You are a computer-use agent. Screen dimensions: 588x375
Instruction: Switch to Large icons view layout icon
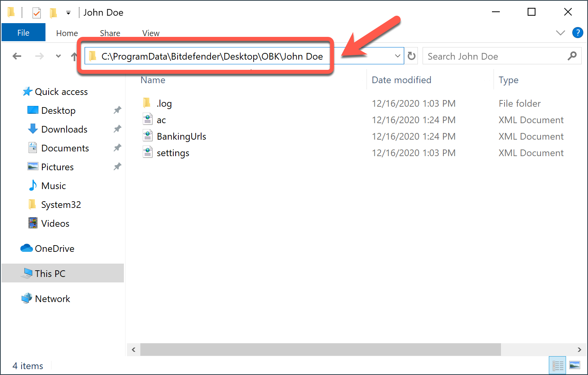[575, 366]
